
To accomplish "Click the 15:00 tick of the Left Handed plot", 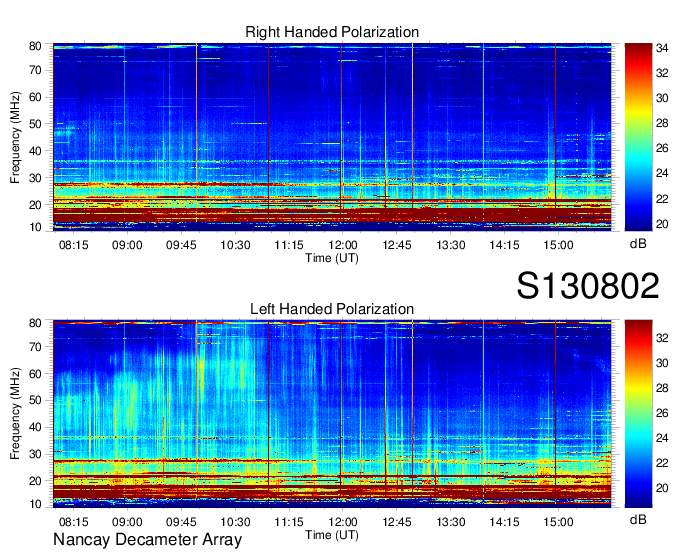I will pos(558,522).
